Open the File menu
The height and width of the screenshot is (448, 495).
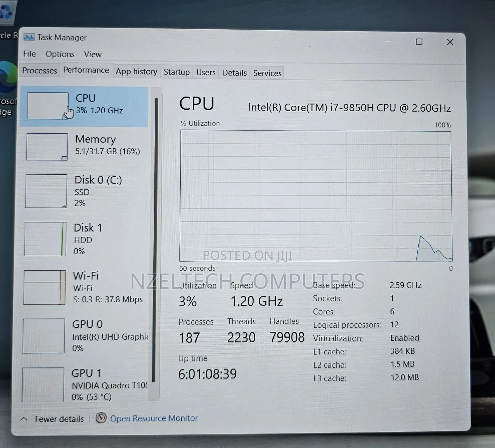29,54
